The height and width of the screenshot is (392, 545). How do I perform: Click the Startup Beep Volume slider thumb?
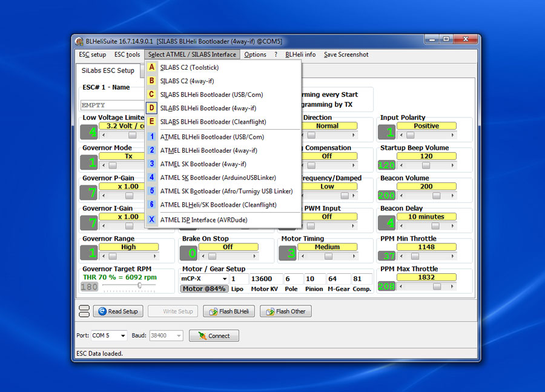point(426,165)
